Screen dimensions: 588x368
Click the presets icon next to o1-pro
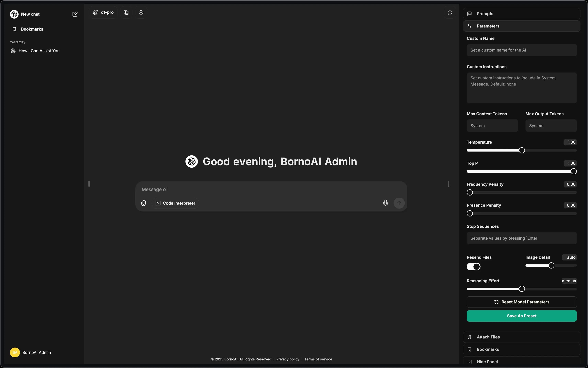click(x=126, y=12)
